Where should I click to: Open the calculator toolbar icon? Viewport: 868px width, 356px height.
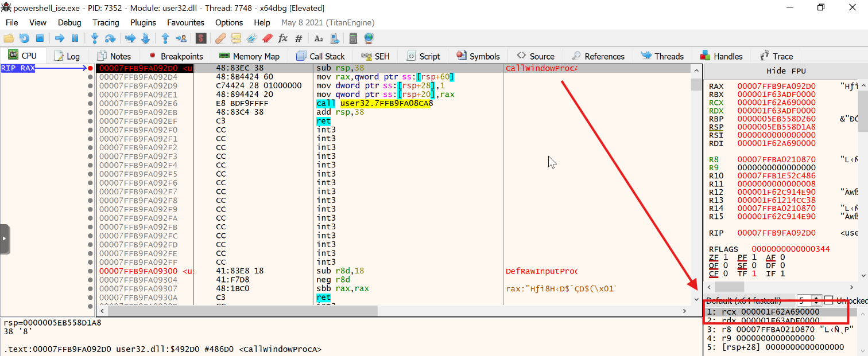[354, 38]
